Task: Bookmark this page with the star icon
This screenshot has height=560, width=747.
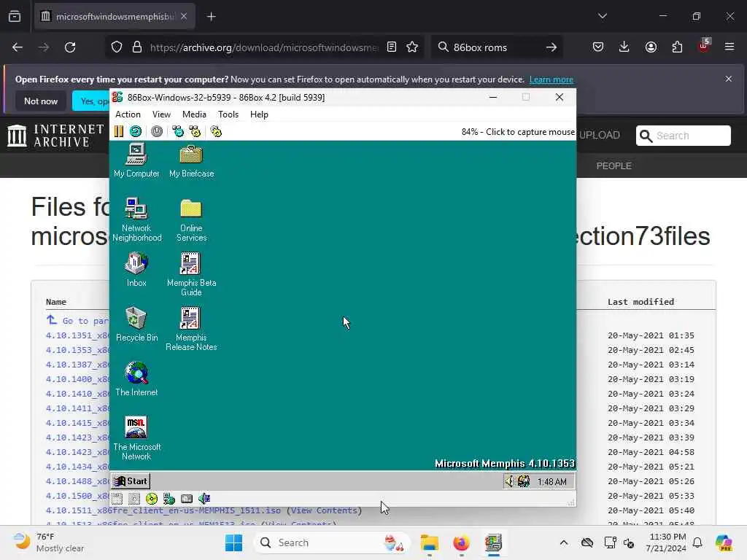Action: [412, 47]
